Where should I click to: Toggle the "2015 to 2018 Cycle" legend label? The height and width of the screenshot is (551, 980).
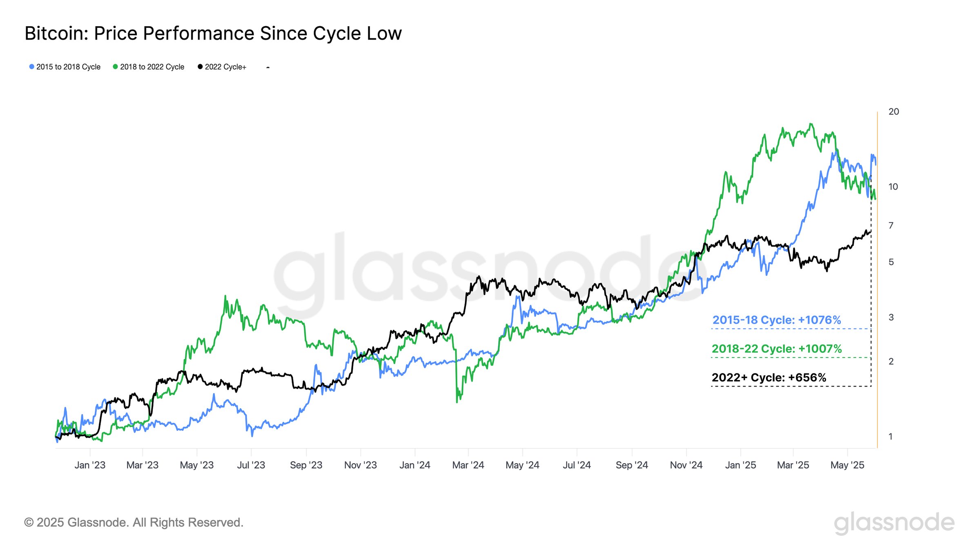(68, 67)
